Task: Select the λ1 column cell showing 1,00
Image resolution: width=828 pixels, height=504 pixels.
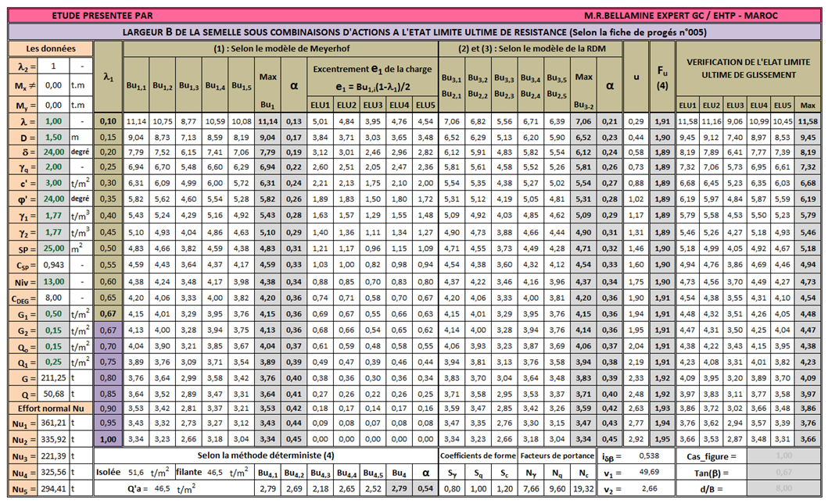Action: (x=108, y=439)
